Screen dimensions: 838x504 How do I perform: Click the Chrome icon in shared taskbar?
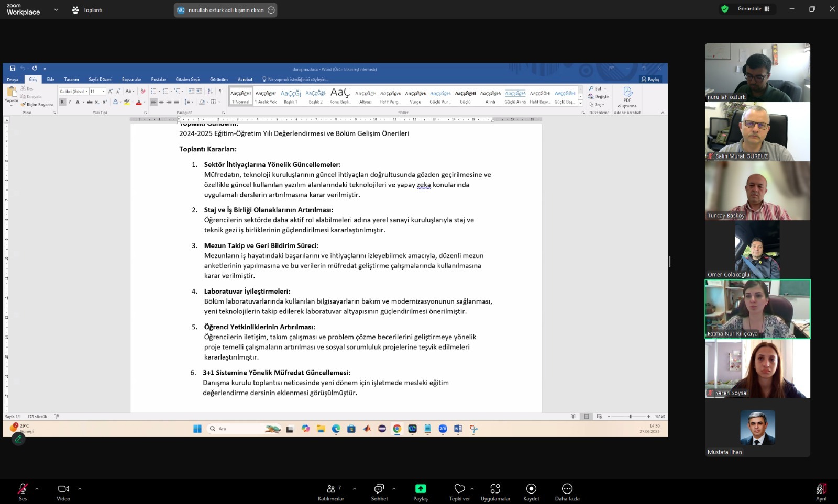397,429
